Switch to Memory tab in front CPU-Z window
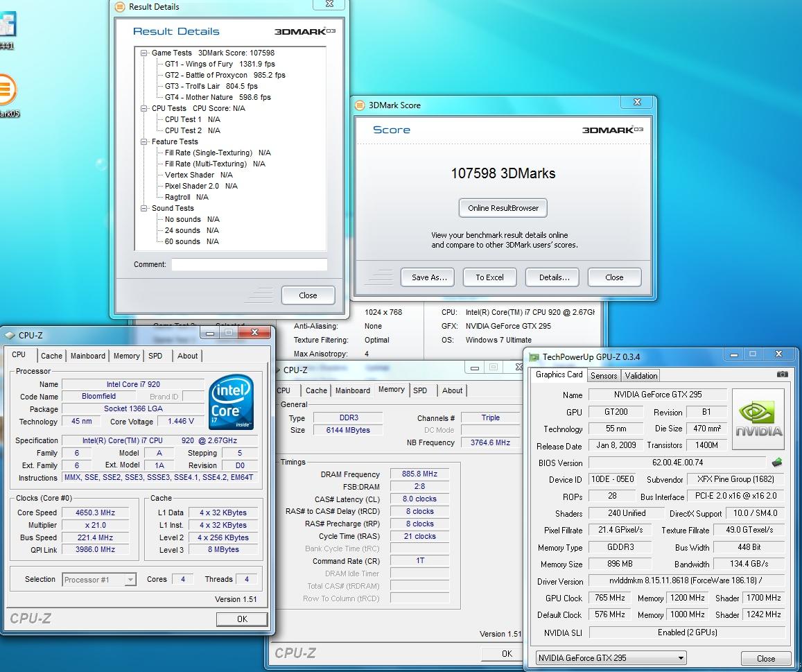This screenshot has width=802, height=672. pos(126,356)
